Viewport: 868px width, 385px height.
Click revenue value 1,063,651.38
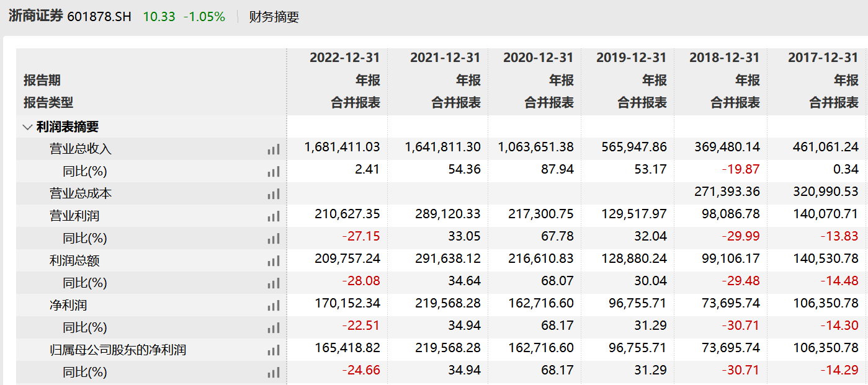[x=536, y=148]
